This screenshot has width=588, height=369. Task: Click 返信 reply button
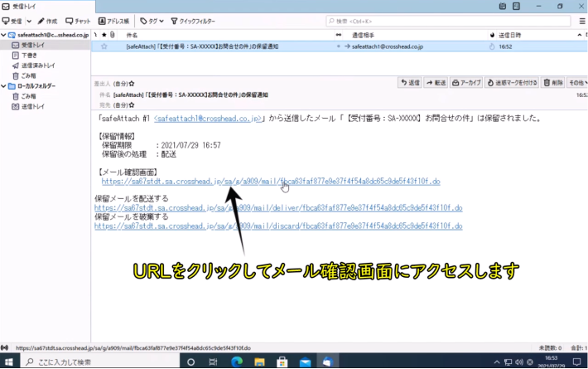[410, 83]
